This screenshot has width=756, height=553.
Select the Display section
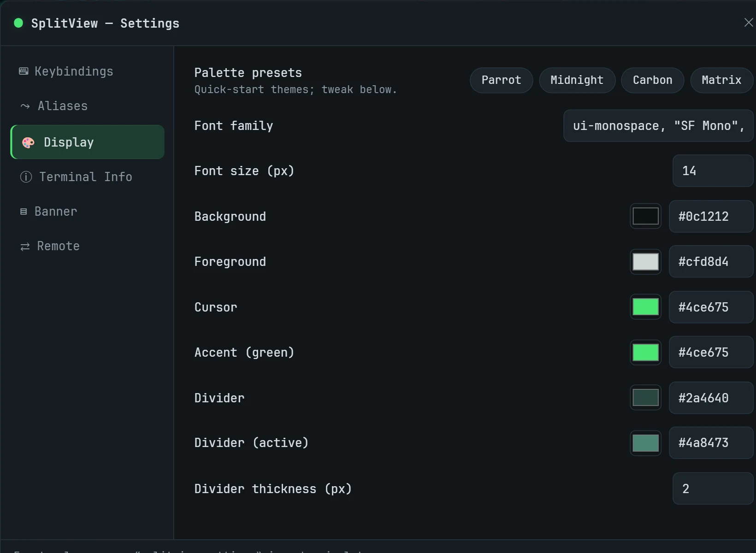[x=88, y=142]
